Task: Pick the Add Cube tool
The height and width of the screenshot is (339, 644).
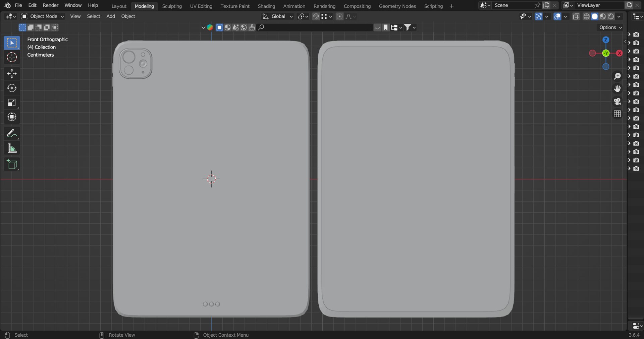Action: [12, 164]
